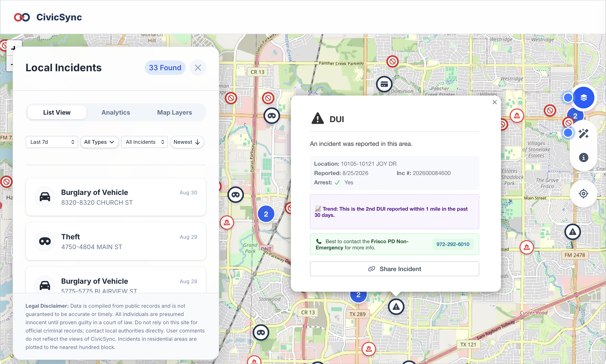Switch to List View tab
This screenshot has height=364, width=606.
57,112
